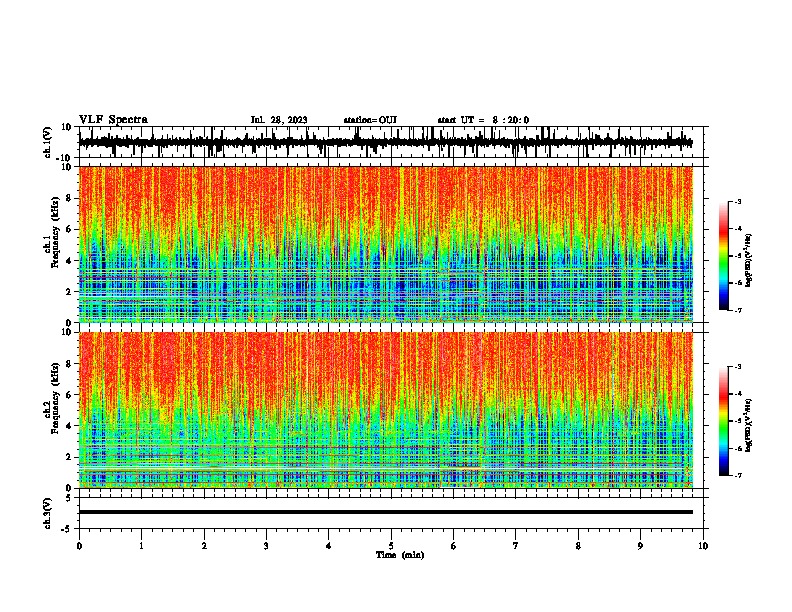Click the ch.1 voltage waveform trace panel
Image resolution: width=792 pixels, height=612 pixels.
(x=391, y=142)
